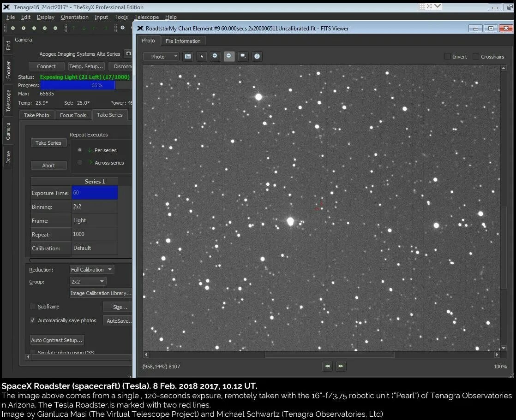The height and width of the screenshot is (420, 516).
Task: Click the Binning 2x2 cell in Series 1
Action: pos(95,207)
